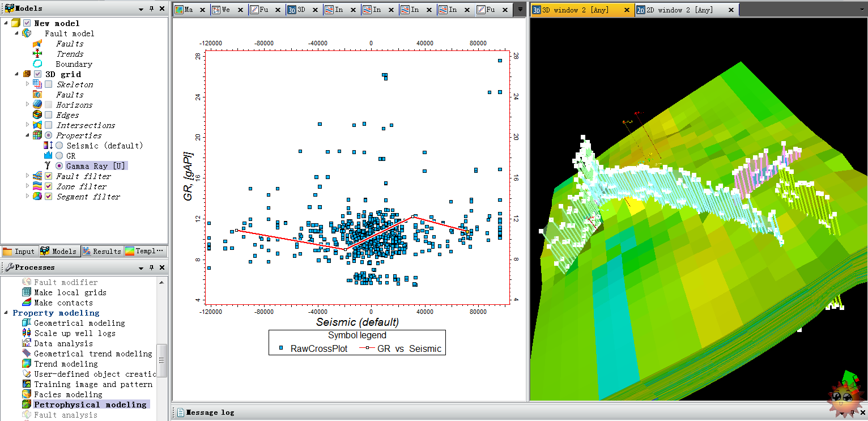The height and width of the screenshot is (421, 868).
Task: Switch to the Input pane tab
Action: [19, 251]
